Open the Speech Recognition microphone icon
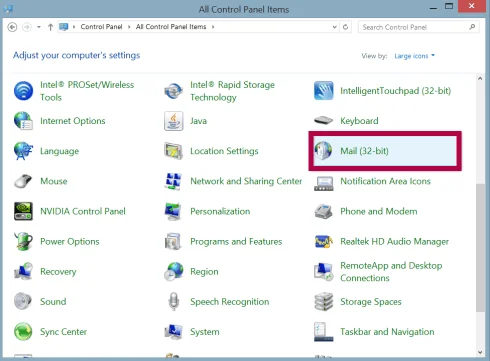Viewport: 490px width, 361px height. (173, 301)
